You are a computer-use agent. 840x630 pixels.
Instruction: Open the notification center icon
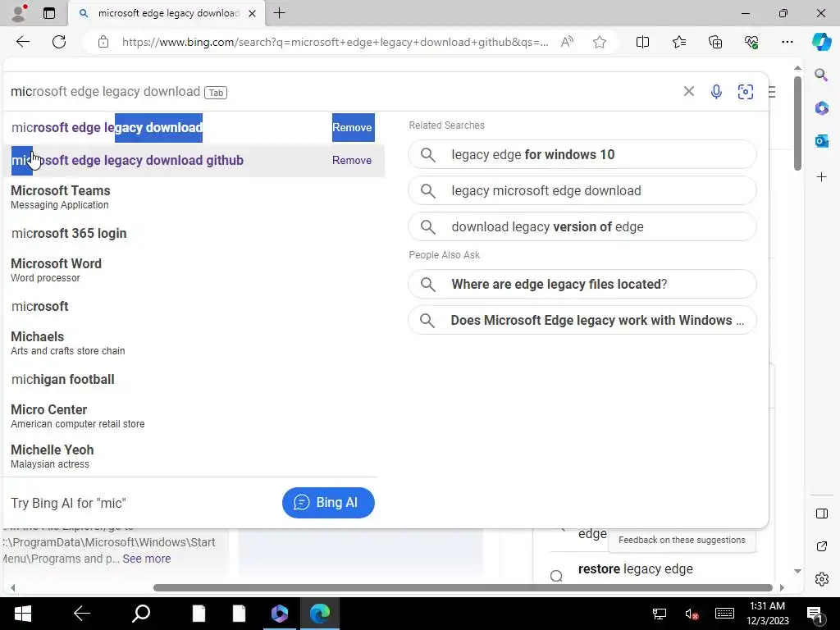[815, 614]
